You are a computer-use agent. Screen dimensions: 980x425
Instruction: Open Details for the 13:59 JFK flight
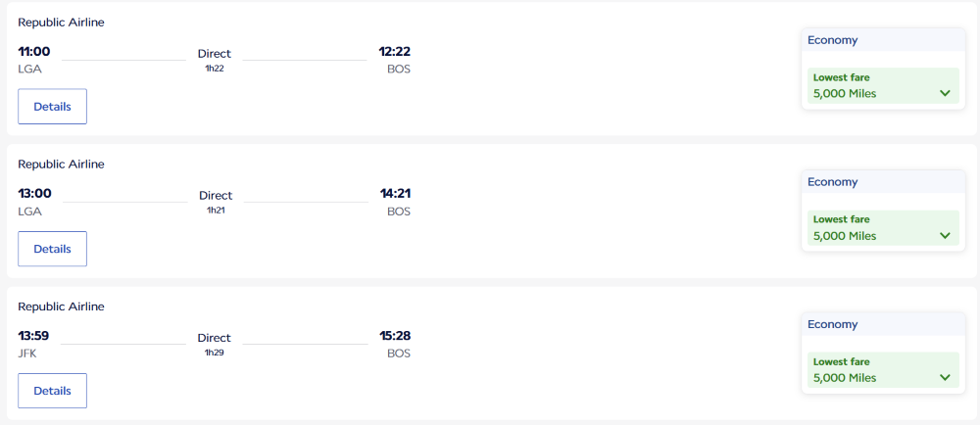[x=52, y=391]
